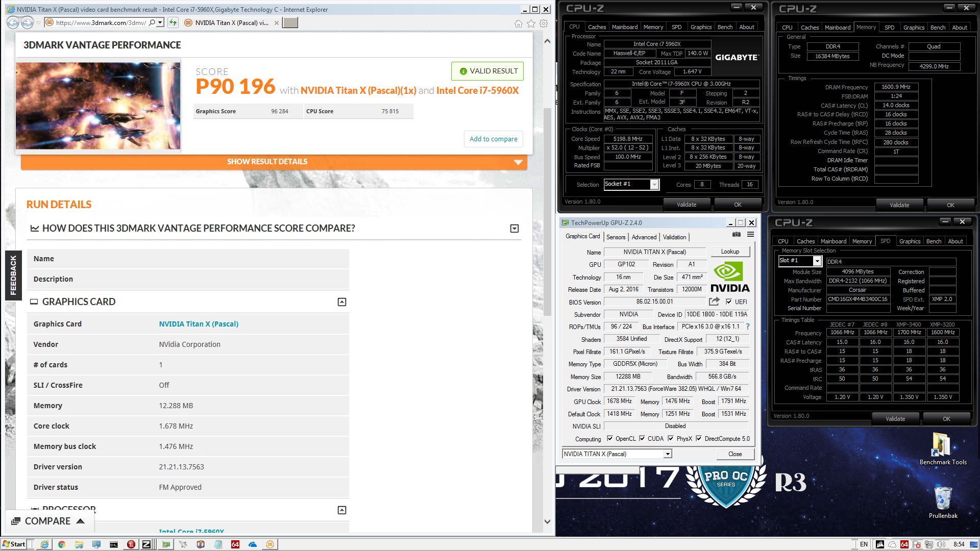Click Lookup button in GPU-Z
The height and width of the screenshot is (551, 980).
coord(730,252)
